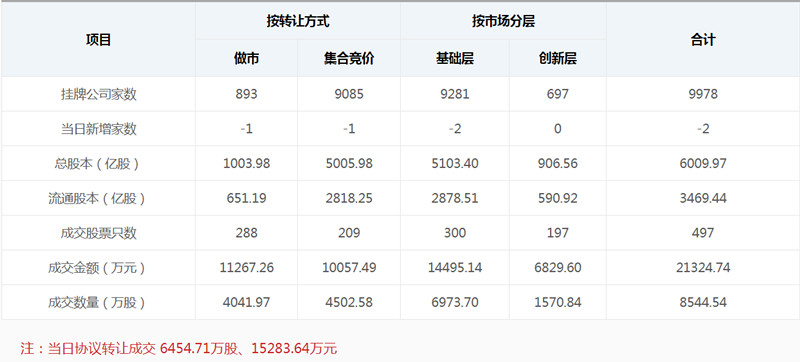Select the 当日新增家数 row label
The height and width of the screenshot is (362, 800).
[x=98, y=129]
